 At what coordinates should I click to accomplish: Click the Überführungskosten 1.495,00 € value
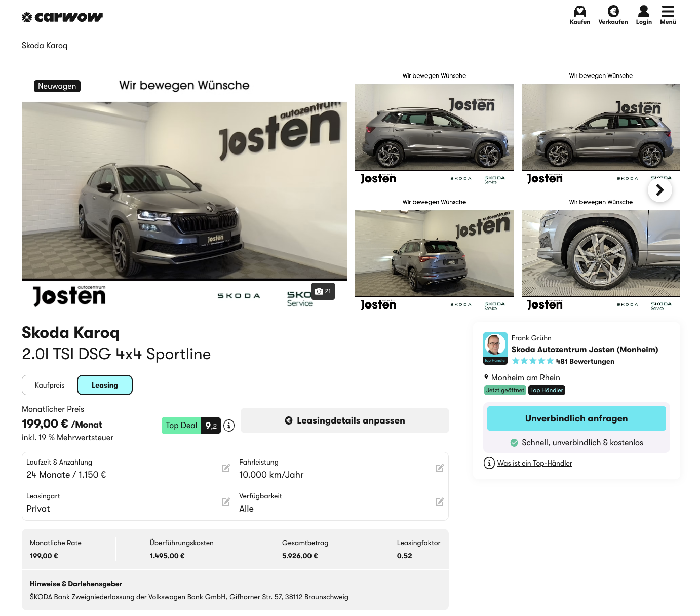click(167, 556)
